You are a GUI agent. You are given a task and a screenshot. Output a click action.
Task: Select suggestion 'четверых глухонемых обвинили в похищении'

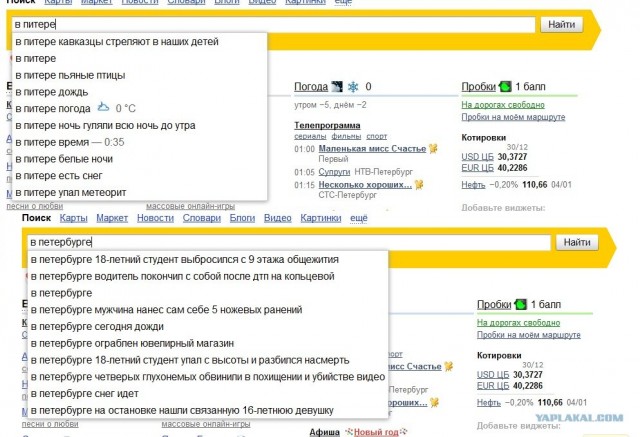click(208, 377)
